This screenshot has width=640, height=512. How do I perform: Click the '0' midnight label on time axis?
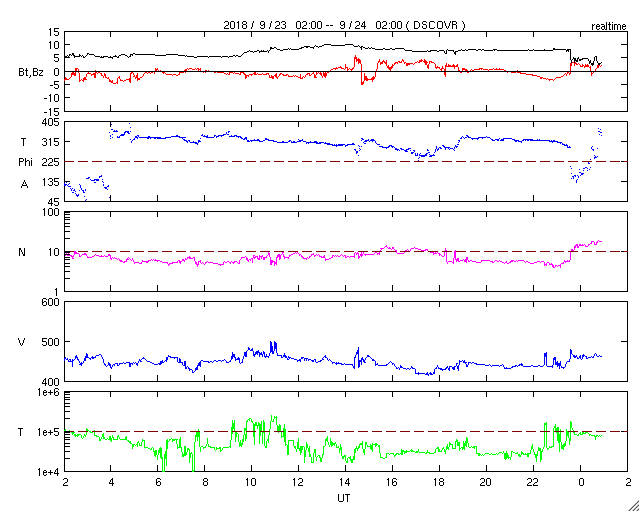click(580, 481)
